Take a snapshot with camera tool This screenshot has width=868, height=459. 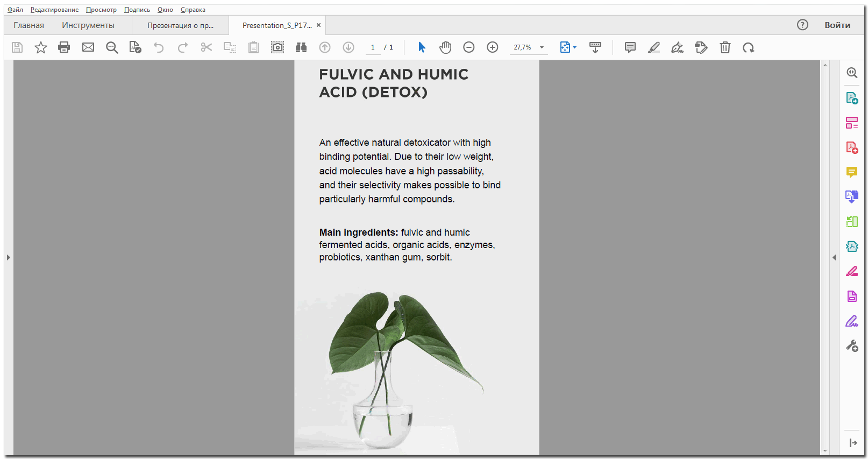[278, 47]
